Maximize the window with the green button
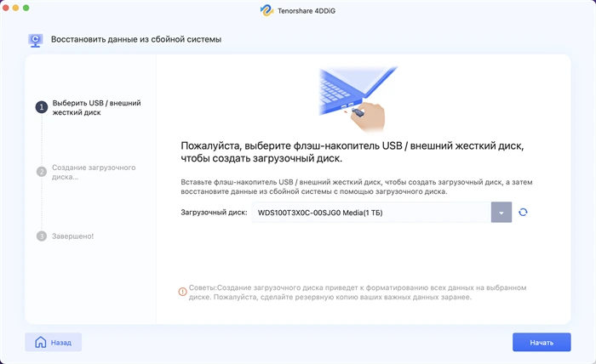This screenshot has width=596, height=364. (x=26, y=8)
